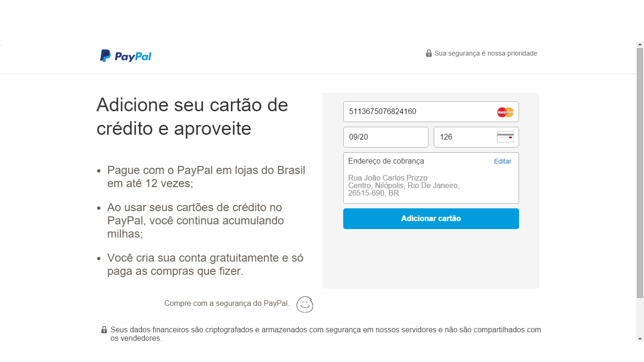Click the Sua segurança é nossa prioridade text
The height and width of the screenshot is (362, 644).
pyautogui.click(x=486, y=53)
